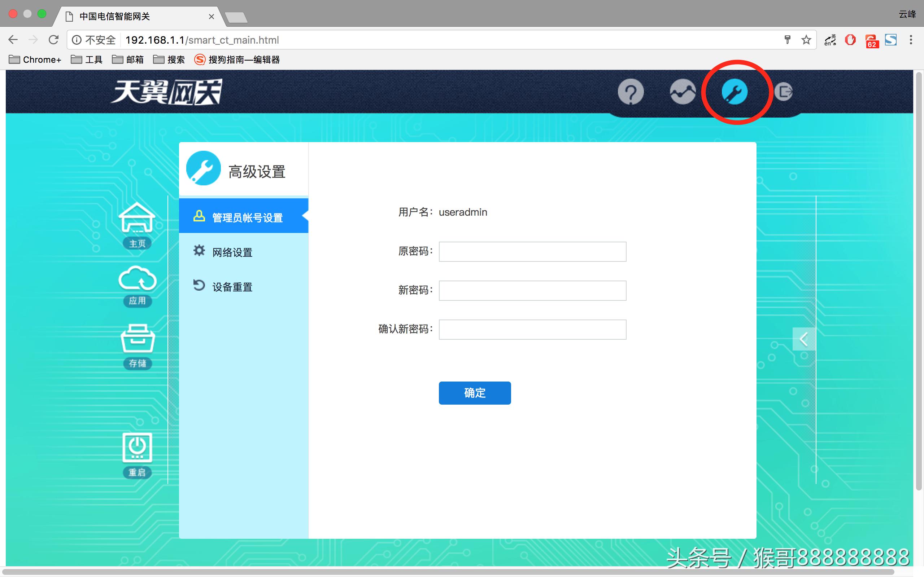Bookmark this page via star icon
The image size is (924, 577).
pyautogui.click(x=806, y=39)
